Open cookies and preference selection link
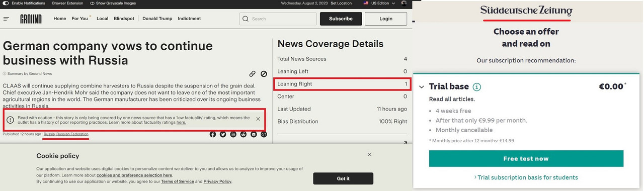Image resolution: width=644 pixels, height=191 pixels. (x=134, y=175)
